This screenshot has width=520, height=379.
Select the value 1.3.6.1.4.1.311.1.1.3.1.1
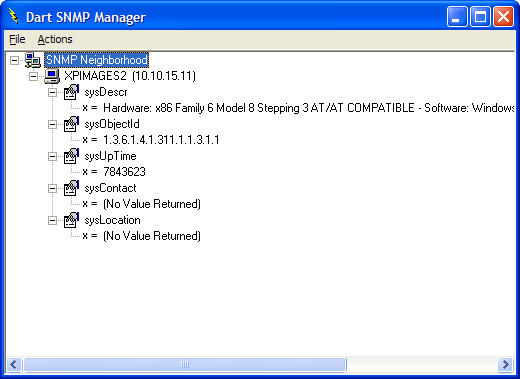click(161, 140)
